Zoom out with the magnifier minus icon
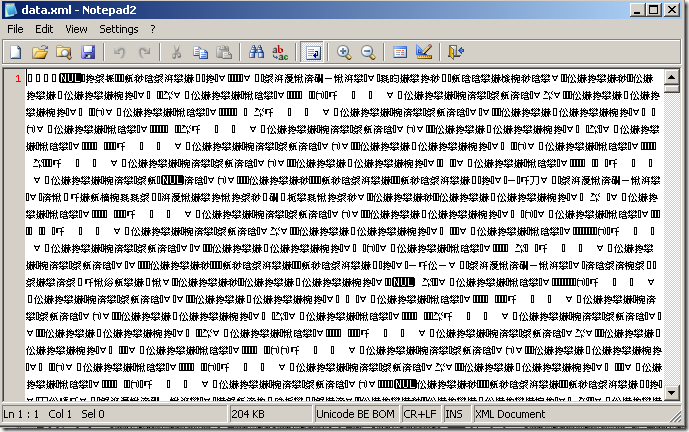 point(368,52)
